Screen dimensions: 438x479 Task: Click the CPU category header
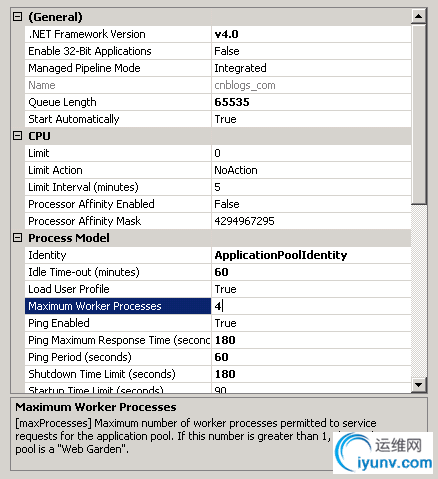tap(39, 136)
